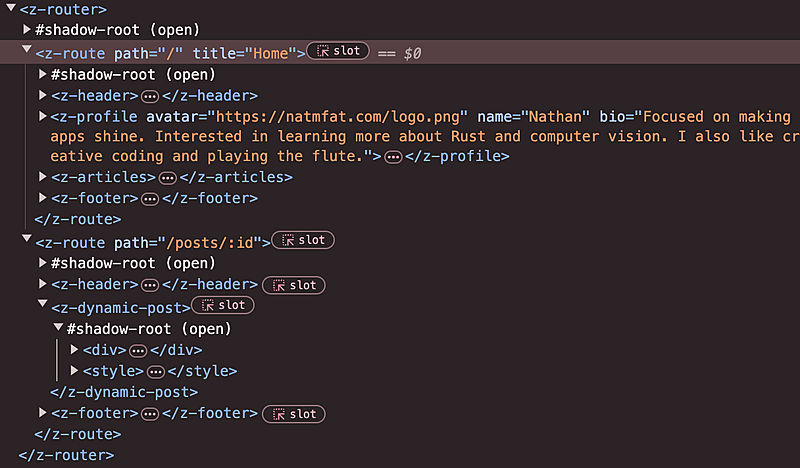
Task: Click the ellipsis inside the z-articles element
Action: point(167,177)
